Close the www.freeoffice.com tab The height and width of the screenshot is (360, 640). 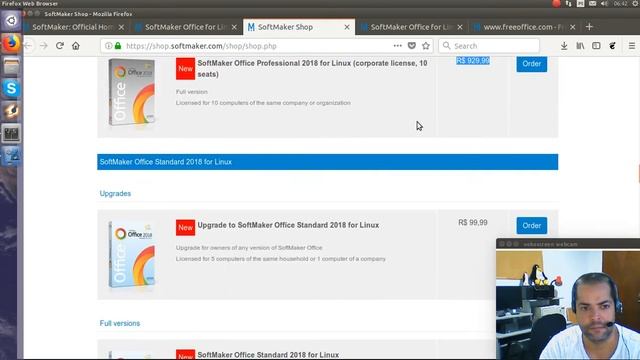click(x=573, y=27)
